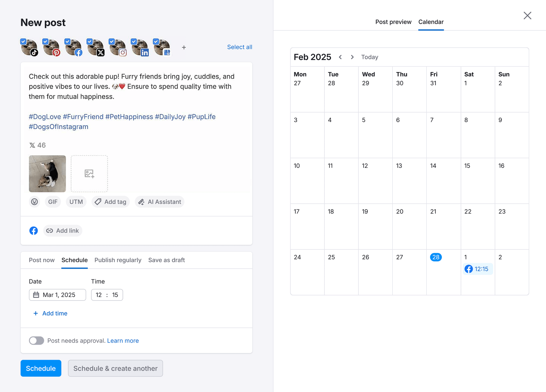
Task: Click the UTM button
Action: tap(76, 202)
